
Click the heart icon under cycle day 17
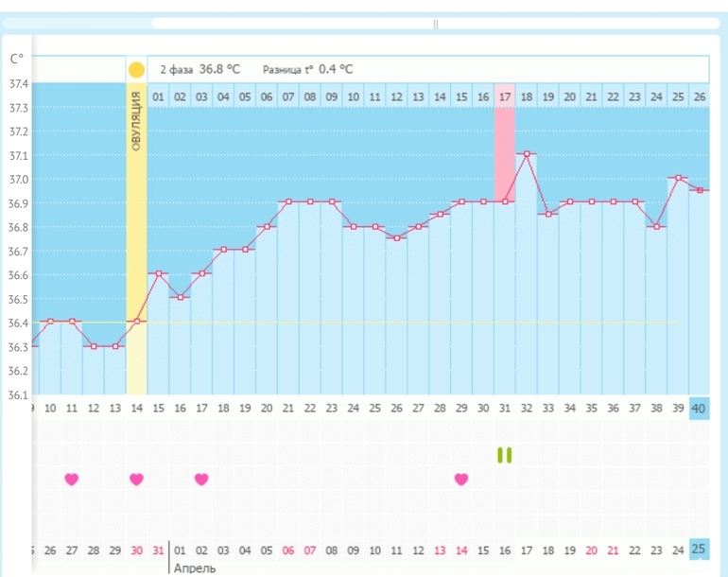[201, 479]
